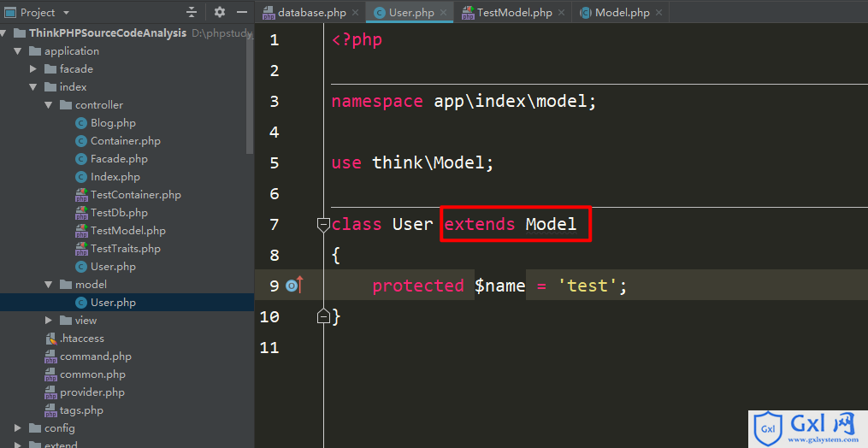868x448 pixels.
Task: Click the $name variable on line 9
Action: pyautogui.click(x=500, y=286)
